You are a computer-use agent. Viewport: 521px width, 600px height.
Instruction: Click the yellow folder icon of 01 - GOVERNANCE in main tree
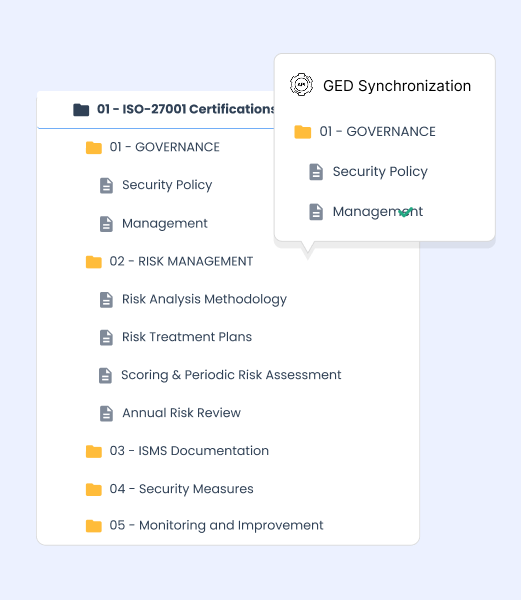(x=94, y=147)
